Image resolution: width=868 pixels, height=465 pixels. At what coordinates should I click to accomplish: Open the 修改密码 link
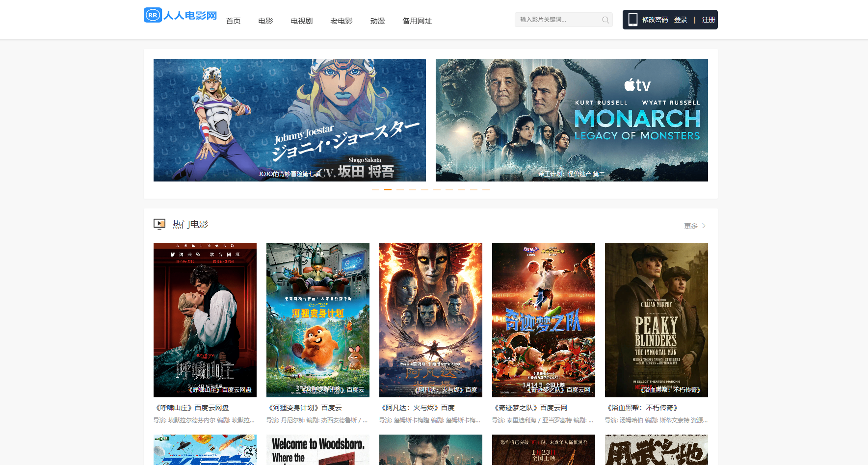point(655,20)
